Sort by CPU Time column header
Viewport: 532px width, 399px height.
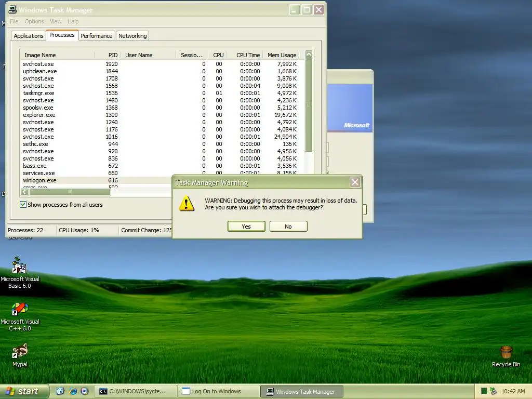[244, 55]
